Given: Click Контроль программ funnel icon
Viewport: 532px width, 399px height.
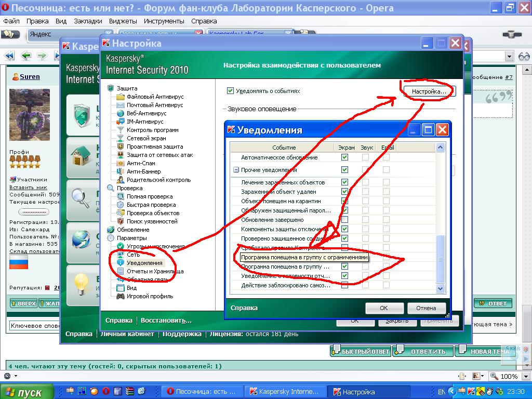Looking at the screenshot, I should tap(121, 130).
